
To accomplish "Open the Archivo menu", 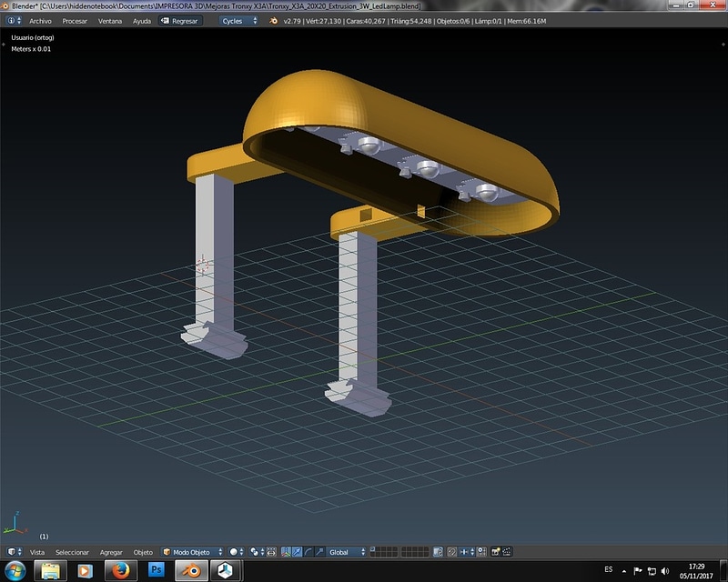I will [x=40, y=21].
